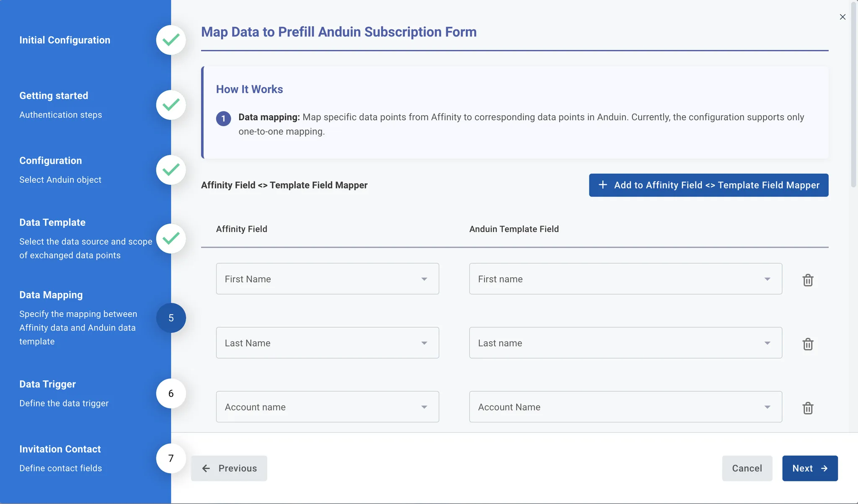Select the Configuration step in sidebar

[51, 161]
